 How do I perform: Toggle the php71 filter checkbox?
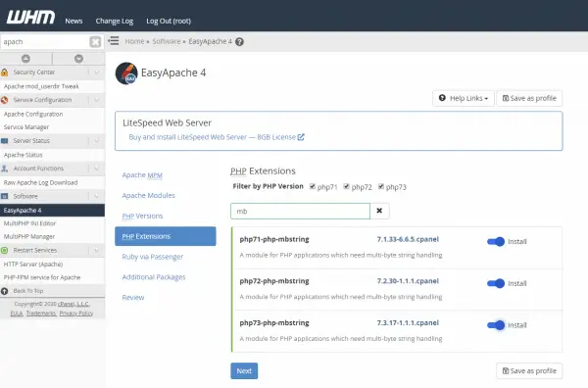(x=313, y=186)
